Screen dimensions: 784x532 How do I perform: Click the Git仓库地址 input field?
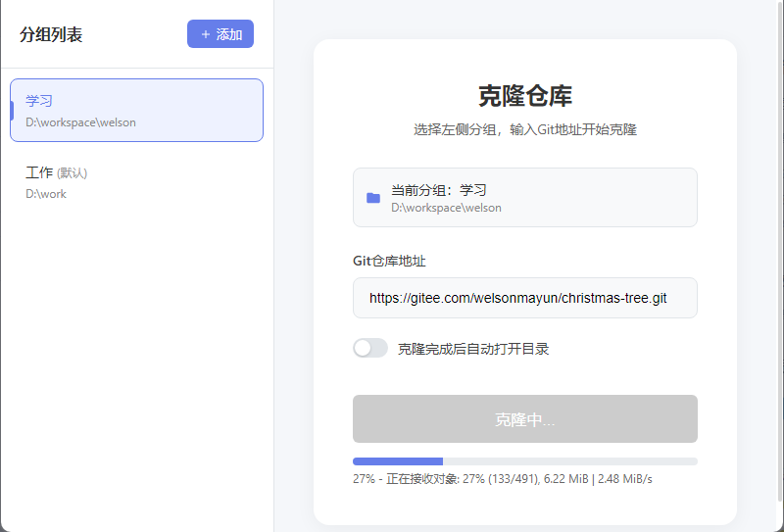click(524, 298)
